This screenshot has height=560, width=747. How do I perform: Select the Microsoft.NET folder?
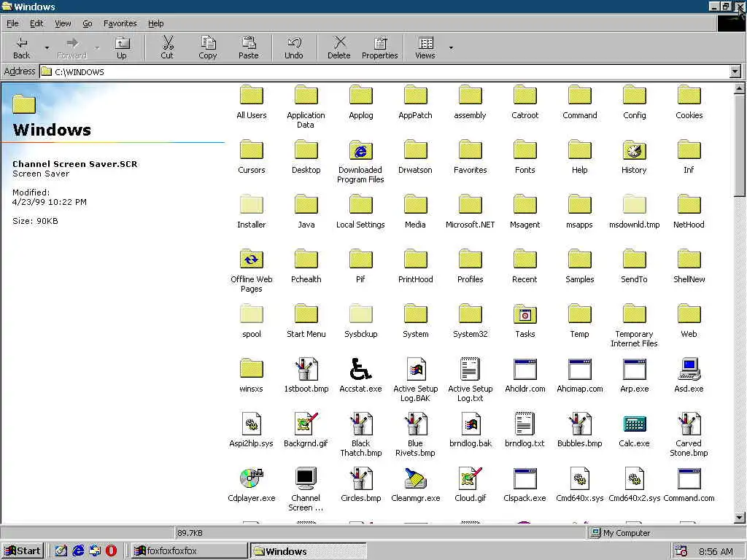coord(471,211)
